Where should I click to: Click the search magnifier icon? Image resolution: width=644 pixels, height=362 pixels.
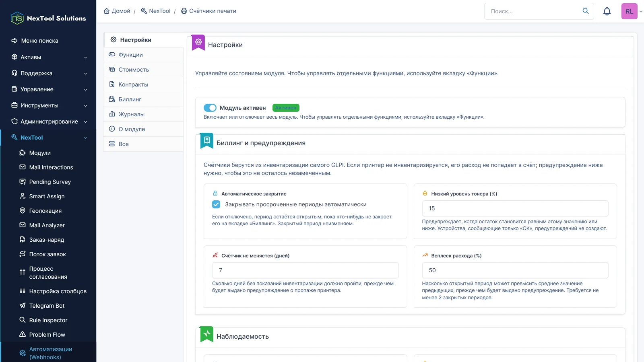[x=586, y=11]
